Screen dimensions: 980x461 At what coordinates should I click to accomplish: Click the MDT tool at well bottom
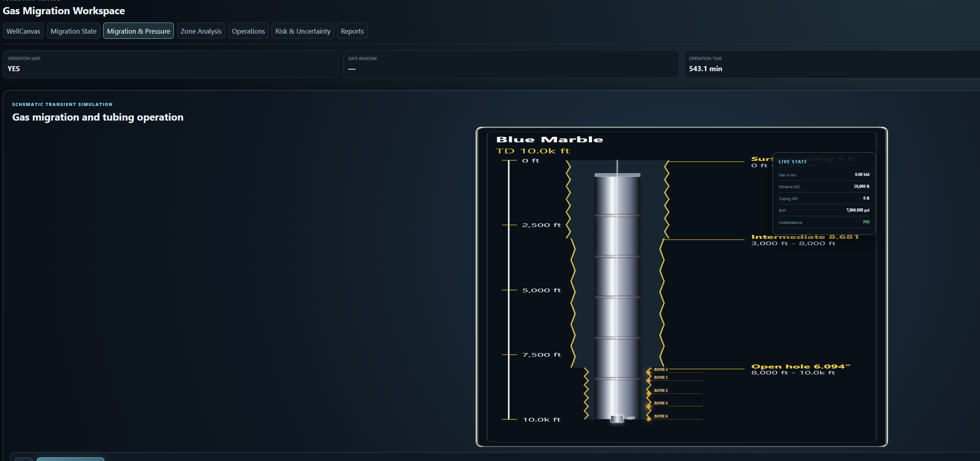pos(617,419)
